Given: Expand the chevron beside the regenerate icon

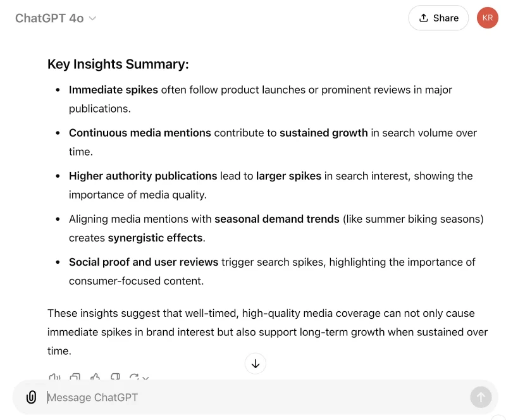Looking at the screenshot, I should tap(145, 378).
